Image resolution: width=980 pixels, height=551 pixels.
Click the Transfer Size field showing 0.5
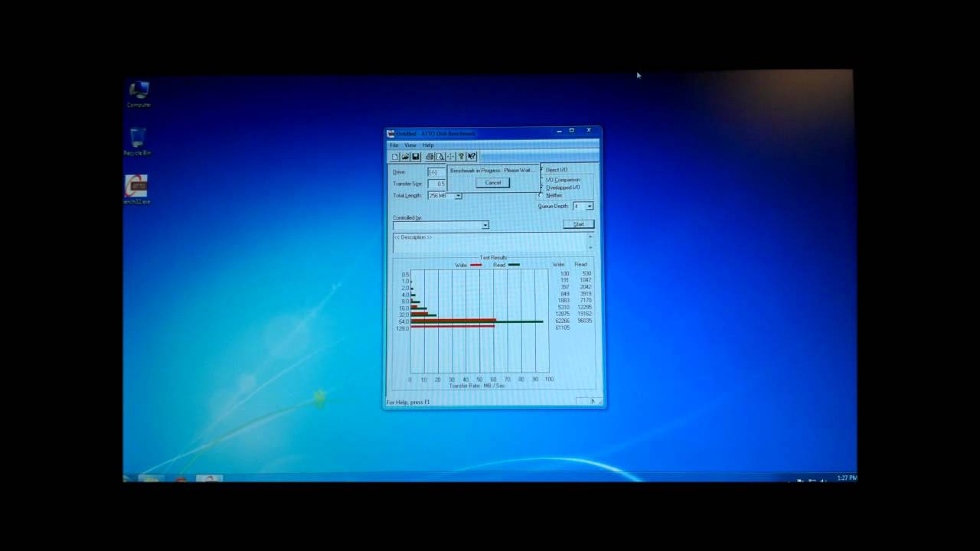point(437,184)
